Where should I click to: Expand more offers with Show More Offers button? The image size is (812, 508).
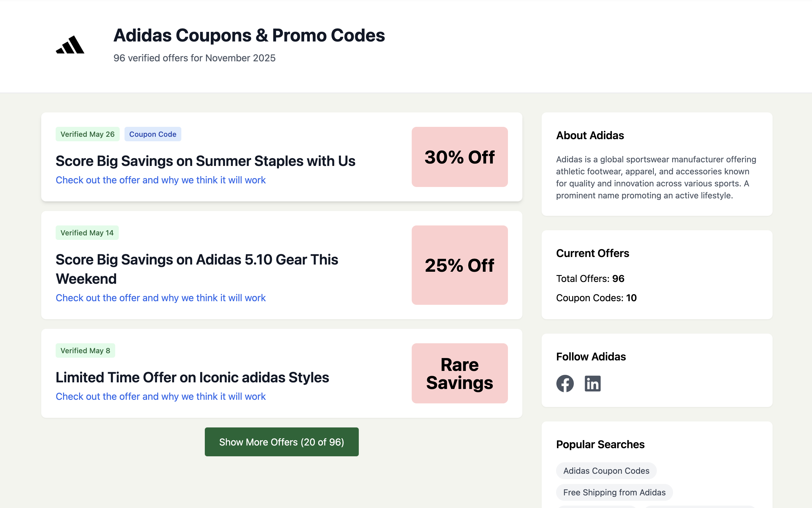pos(281,442)
